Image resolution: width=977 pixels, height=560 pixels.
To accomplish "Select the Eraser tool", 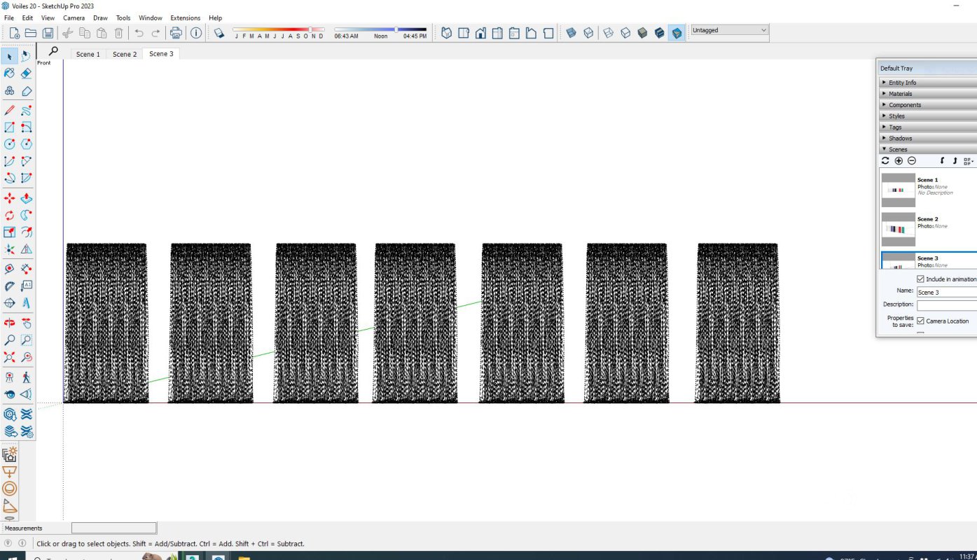I will [27, 73].
